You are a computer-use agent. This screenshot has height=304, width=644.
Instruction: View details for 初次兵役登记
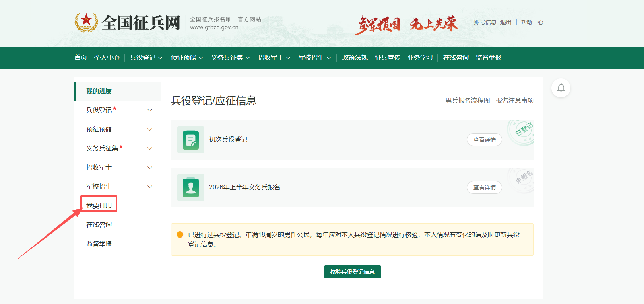tap(484, 140)
